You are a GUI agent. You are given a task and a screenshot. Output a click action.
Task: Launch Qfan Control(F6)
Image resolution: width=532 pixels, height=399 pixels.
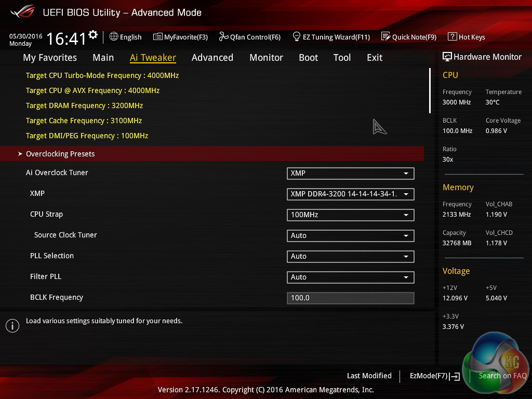[x=250, y=37]
